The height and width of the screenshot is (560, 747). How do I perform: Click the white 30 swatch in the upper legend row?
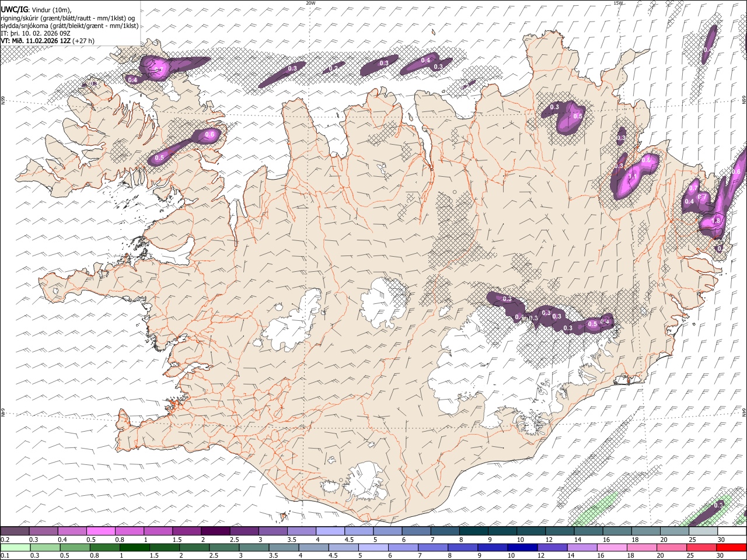click(x=732, y=531)
